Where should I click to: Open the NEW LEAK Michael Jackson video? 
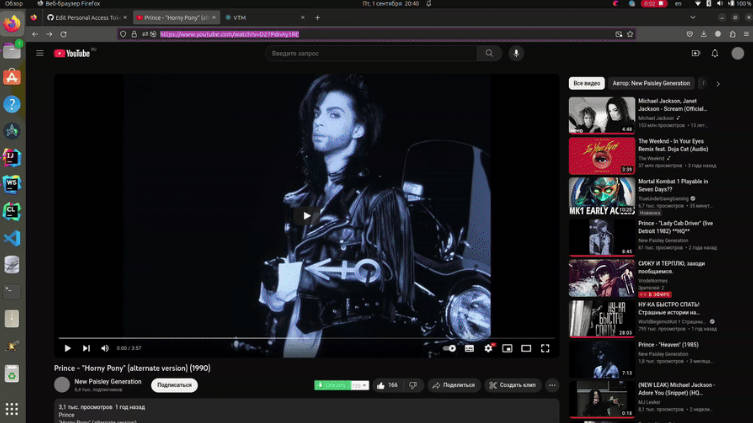pyautogui.click(x=602, y=399)
